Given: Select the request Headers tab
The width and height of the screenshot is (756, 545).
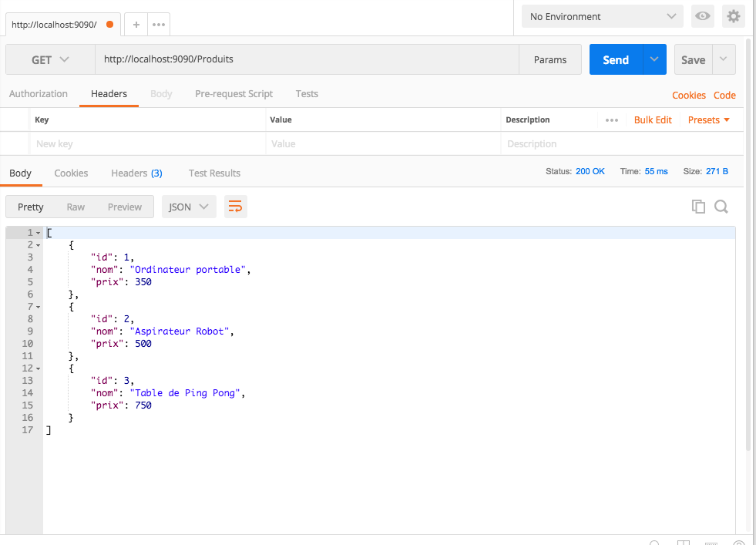Looking at the screenshot, I should tap(109, 93).
